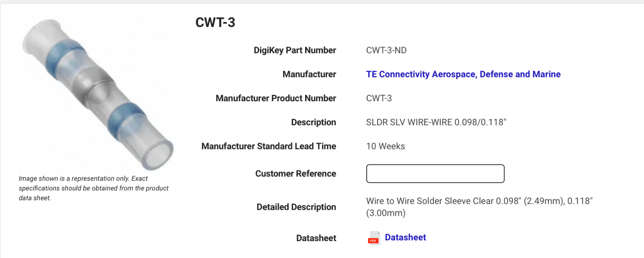Click the Detailed Description label

click(296, 207)
